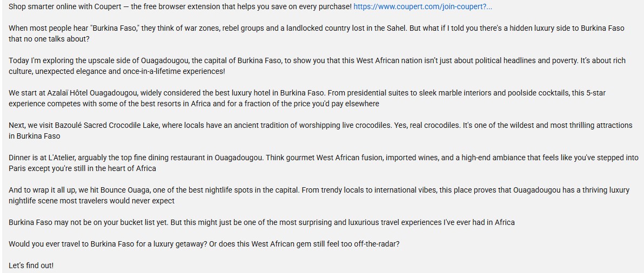Click the line 'that no one talks about?'

(45, 39)
